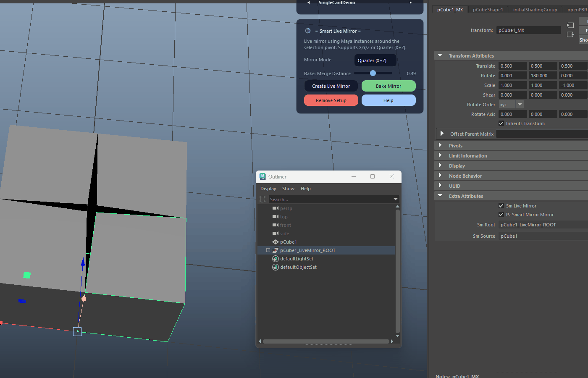Switch to the initialShadingGroup tab
Viewport: 588px width, 378px height.
(x=535, y=10)
